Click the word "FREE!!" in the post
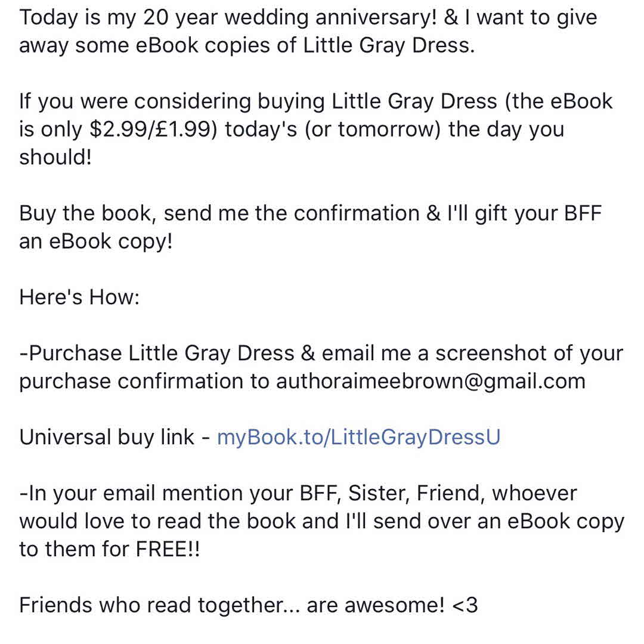 click(168, 550)
